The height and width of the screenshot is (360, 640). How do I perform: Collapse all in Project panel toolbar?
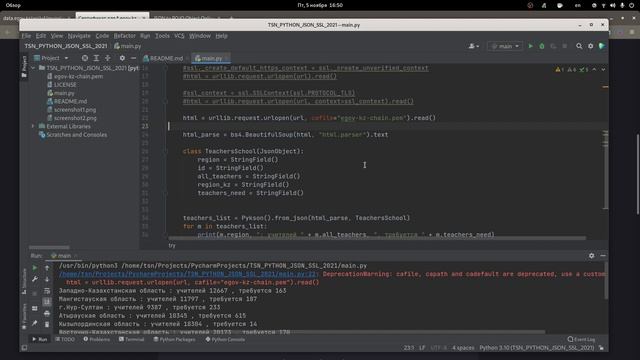point(108,58)
